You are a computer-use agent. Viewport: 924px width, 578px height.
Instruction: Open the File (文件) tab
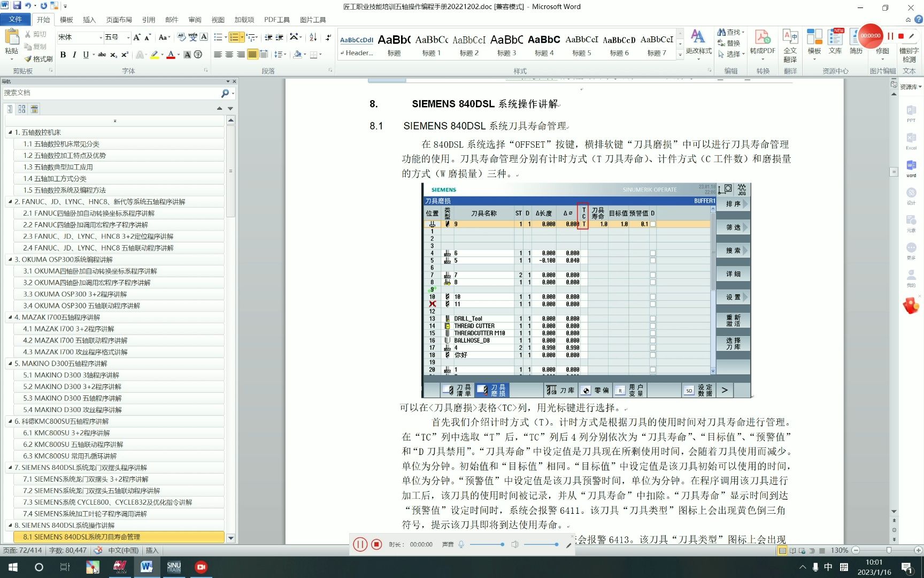pyautogui.click(x=16, y=19)
